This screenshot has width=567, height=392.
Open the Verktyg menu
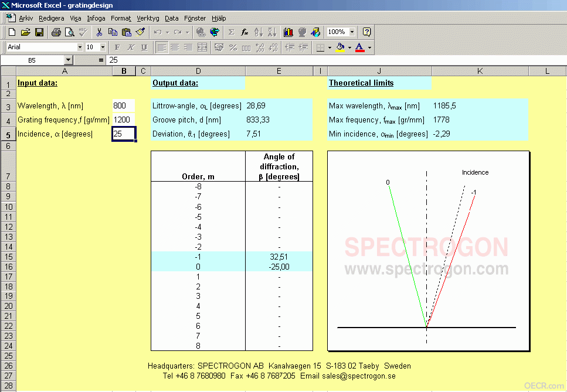click(148, 18)
